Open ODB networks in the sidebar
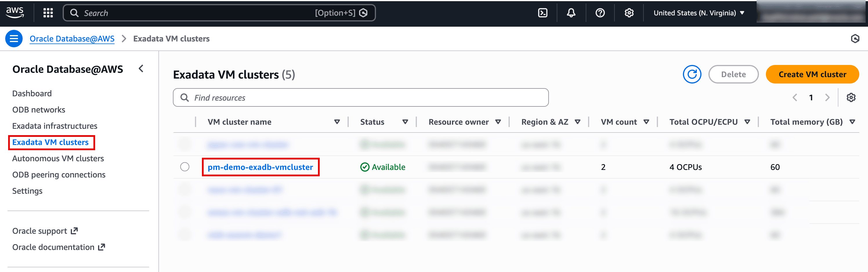Image resolution: width=868 pixels, height=272 pixels. click(39, 110)
